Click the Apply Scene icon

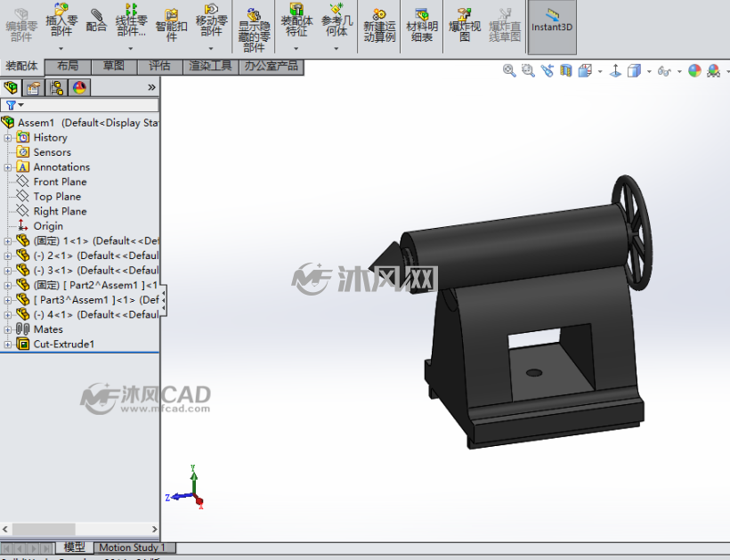click(713, 70)
